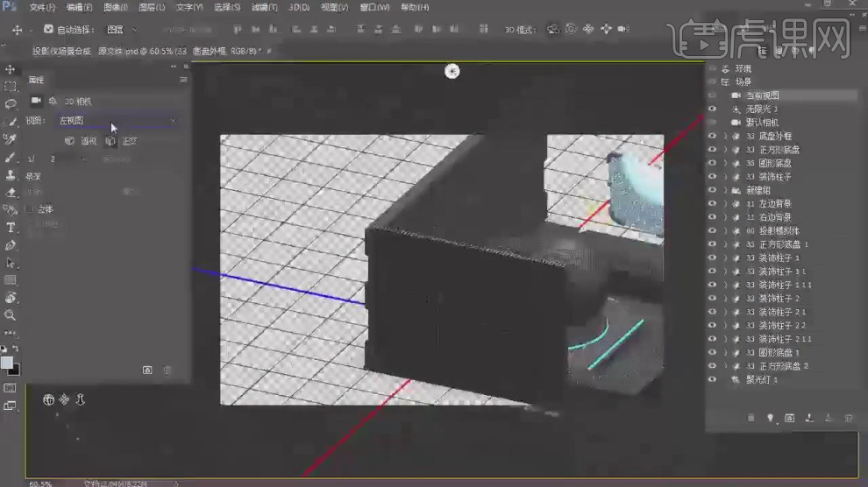The width and height of the screenshot is (868, 487).
Task: Select the Pen tool
Action: (x=10, y=245)
